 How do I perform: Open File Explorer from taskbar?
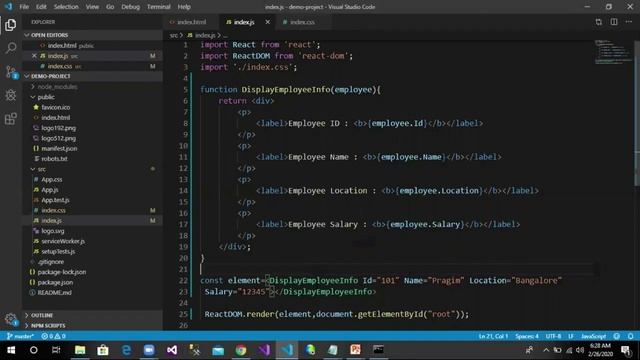coord(80,350)
